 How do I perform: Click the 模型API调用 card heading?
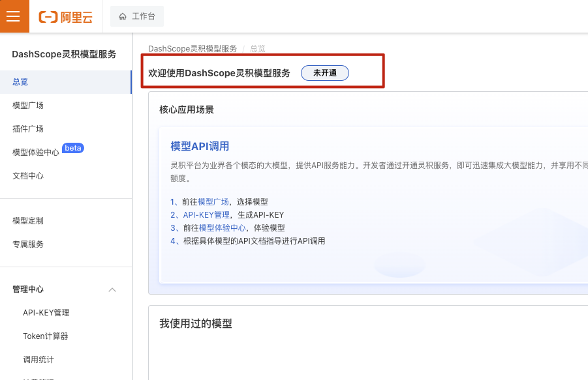tap(200, 147)
